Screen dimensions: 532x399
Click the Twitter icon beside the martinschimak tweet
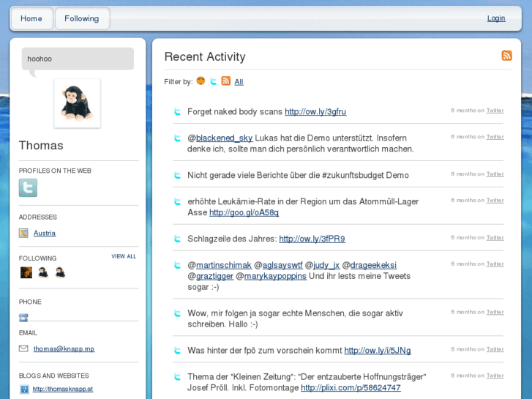177,265
